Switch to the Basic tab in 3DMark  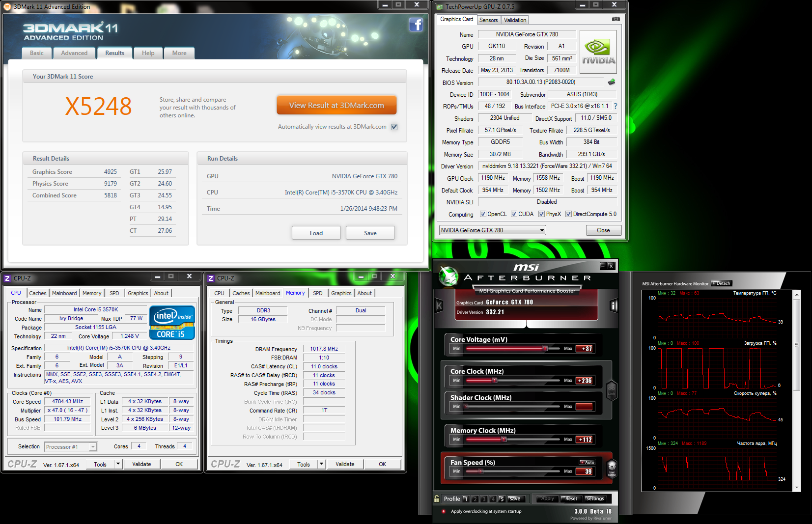click(x=37, y=53)
